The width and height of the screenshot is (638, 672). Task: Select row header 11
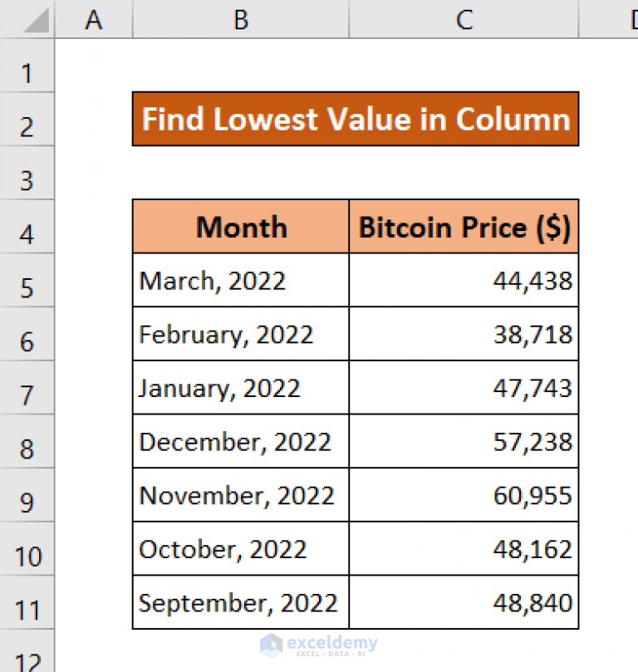27,603
